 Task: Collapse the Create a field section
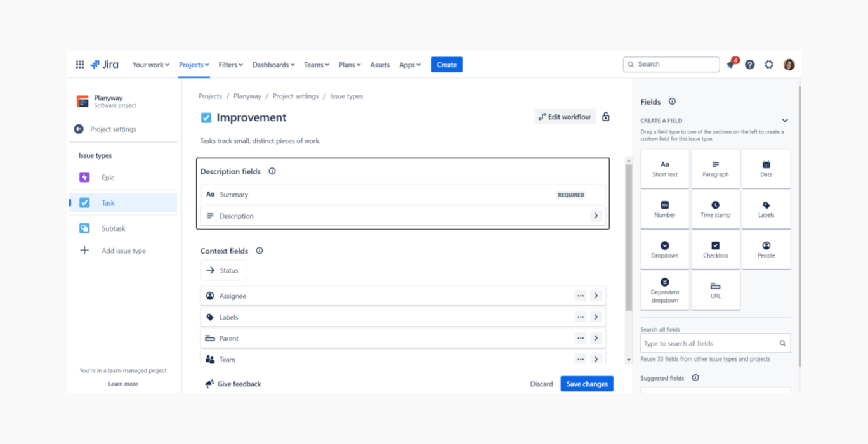(x=785, y=121)
